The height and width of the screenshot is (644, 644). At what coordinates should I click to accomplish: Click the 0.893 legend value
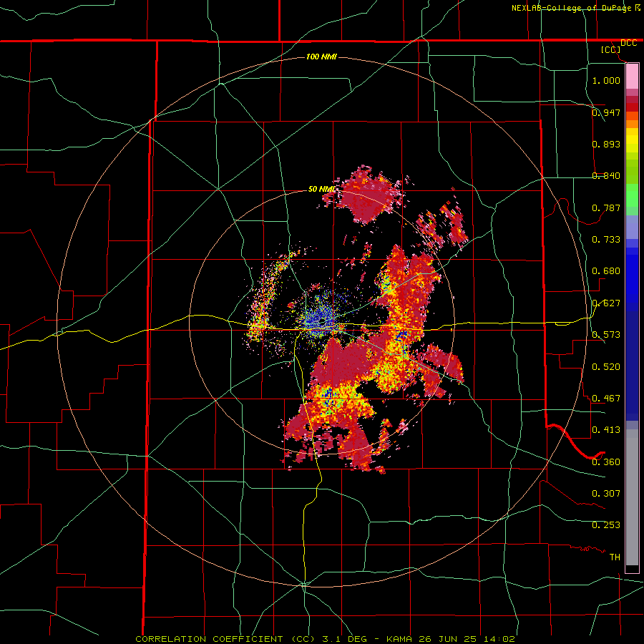click(x=606, y=144)
